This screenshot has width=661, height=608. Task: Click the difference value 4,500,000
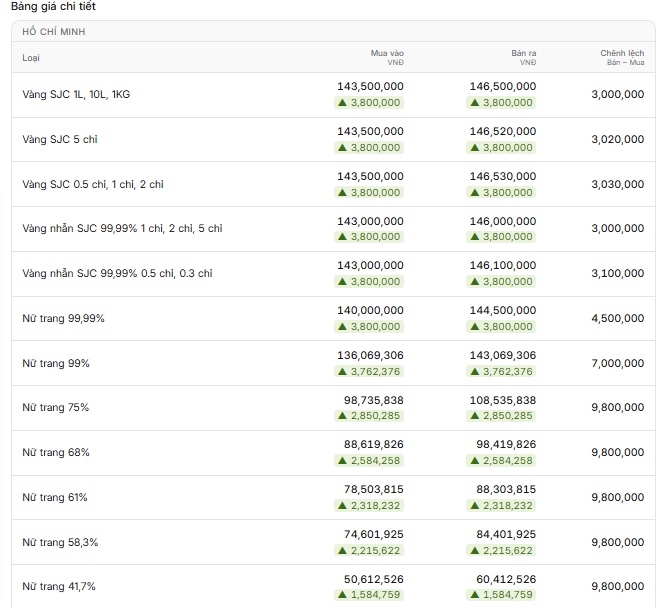point(618,318)
